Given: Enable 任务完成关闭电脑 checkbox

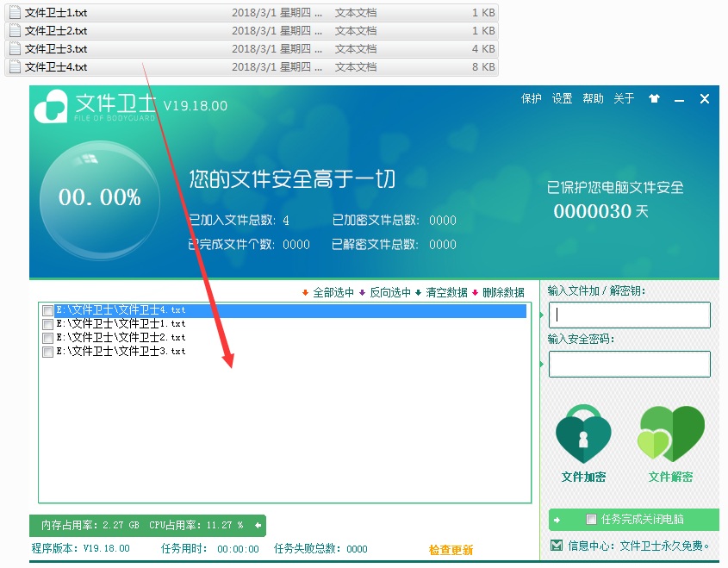Looking at the screenshot, I should [x=591, y=519].
